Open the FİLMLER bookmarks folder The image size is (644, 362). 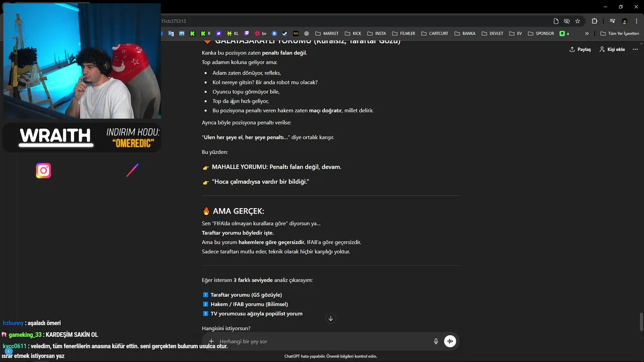click(x=404, y=34)
